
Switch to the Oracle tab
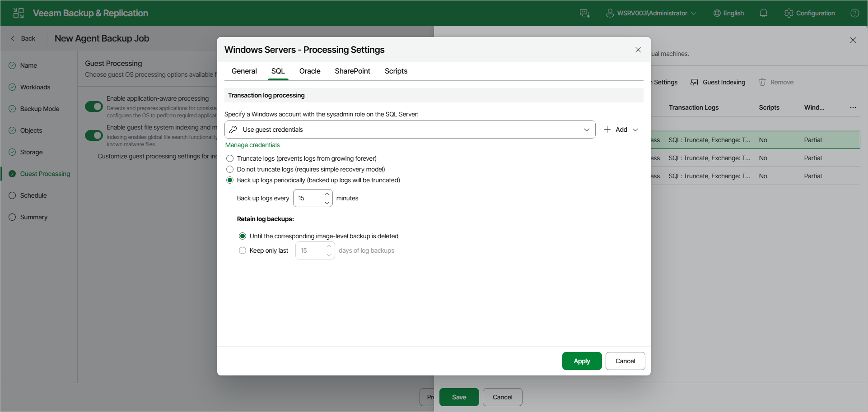(x=310, y=71)
